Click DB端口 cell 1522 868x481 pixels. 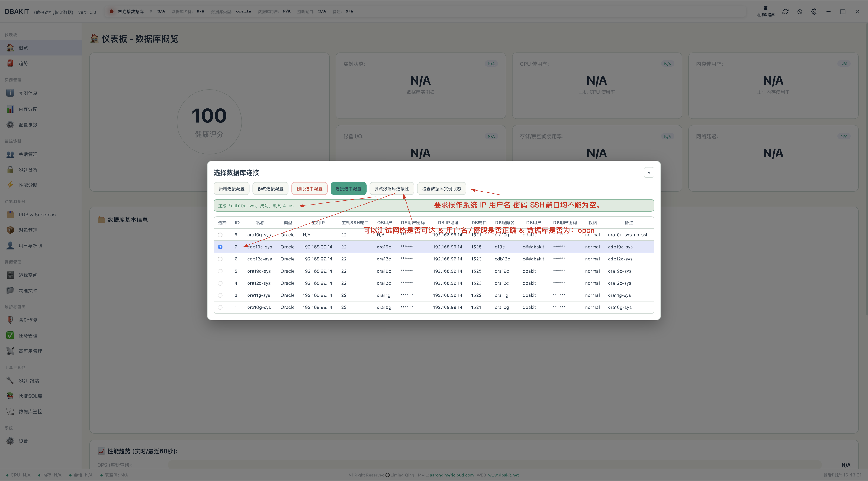[476, 295]
